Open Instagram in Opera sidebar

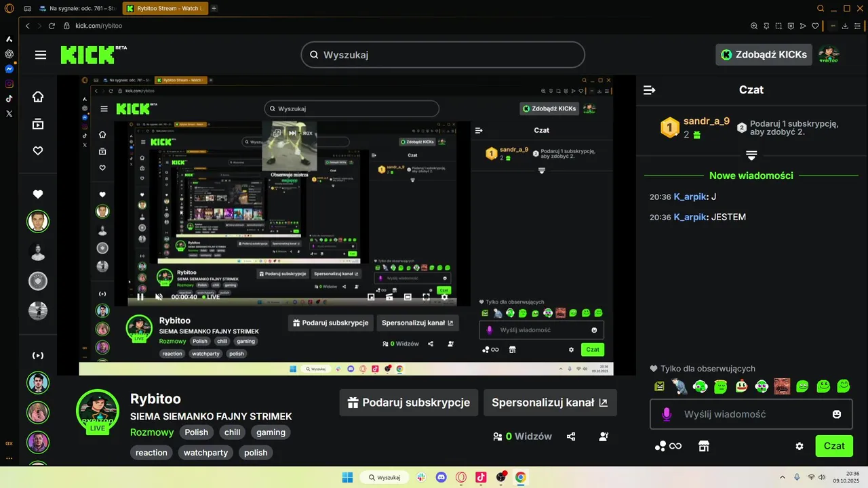9,84
